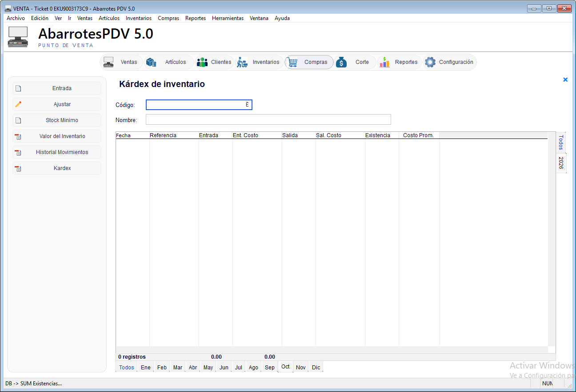Open the Artículos boxes toolbar icon
Screen dimensions: 576x392
151,62
